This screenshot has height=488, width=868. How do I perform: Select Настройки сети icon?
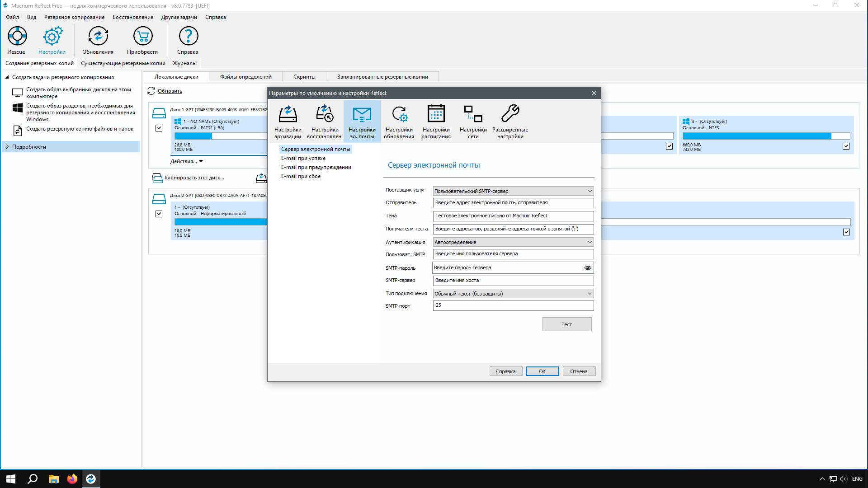tap(473, 122)
